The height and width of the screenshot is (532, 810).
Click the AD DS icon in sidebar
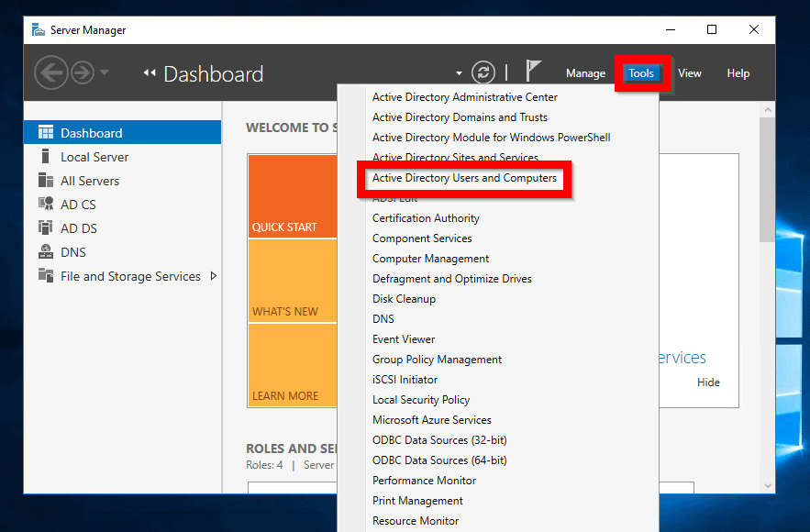[46, 227]
